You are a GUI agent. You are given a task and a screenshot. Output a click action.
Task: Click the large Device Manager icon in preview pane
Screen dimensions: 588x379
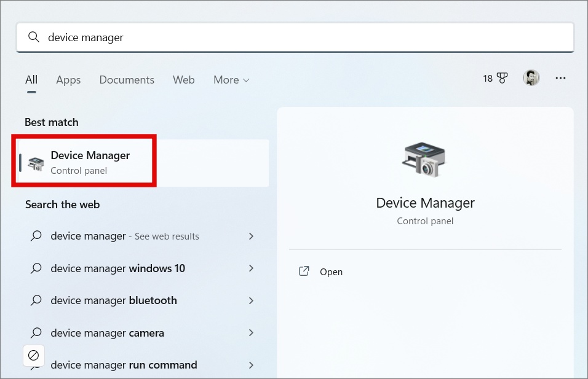[424, 159]
